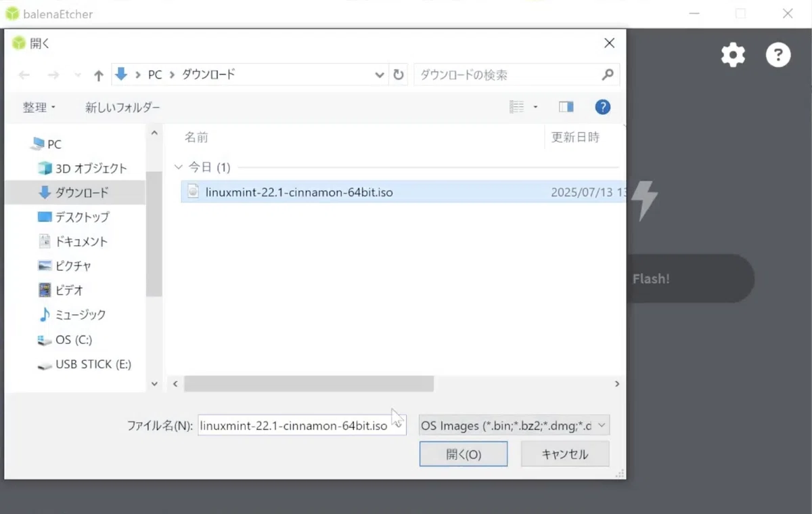This screenshot has width=812, height=514.
Task: Open balenaEtcher settings gear
Action: click(x=733, y=55)
